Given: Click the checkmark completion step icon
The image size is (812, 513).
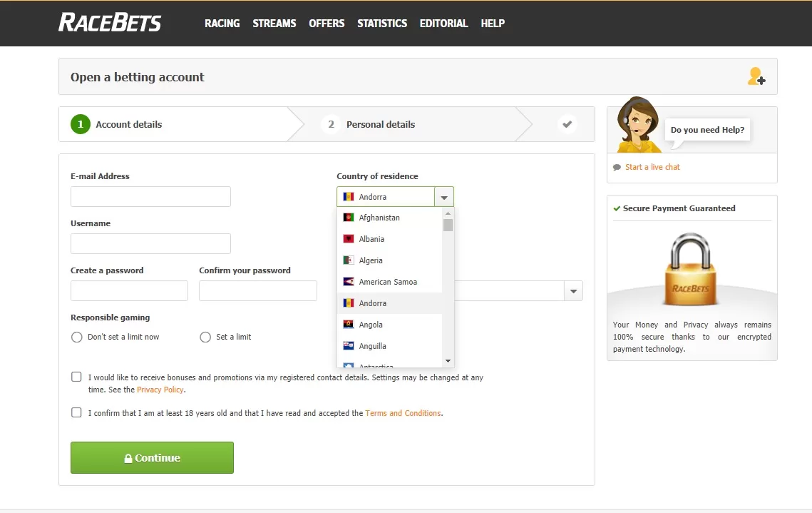Looking at the screenshot, I should tap(567, 124).
